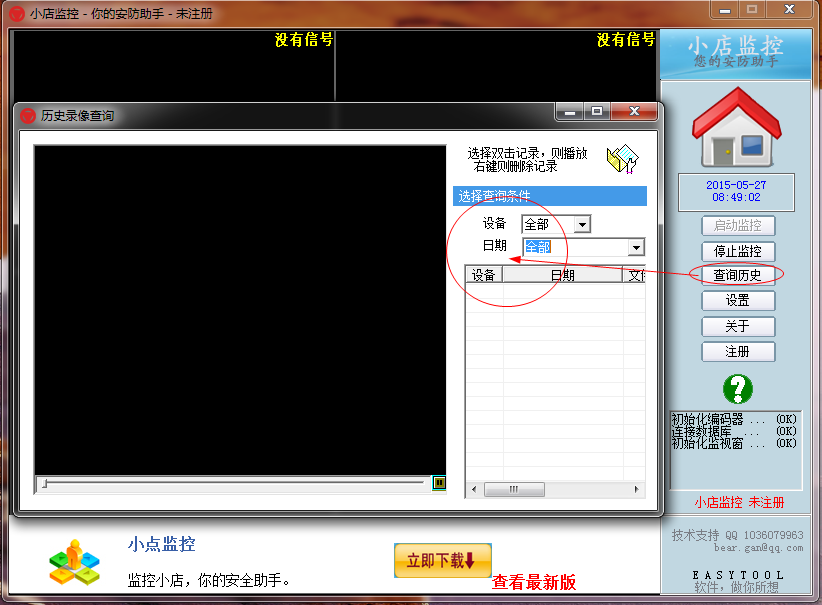Click the horizontal scrollbar below the record list

[x=514, y=489]
